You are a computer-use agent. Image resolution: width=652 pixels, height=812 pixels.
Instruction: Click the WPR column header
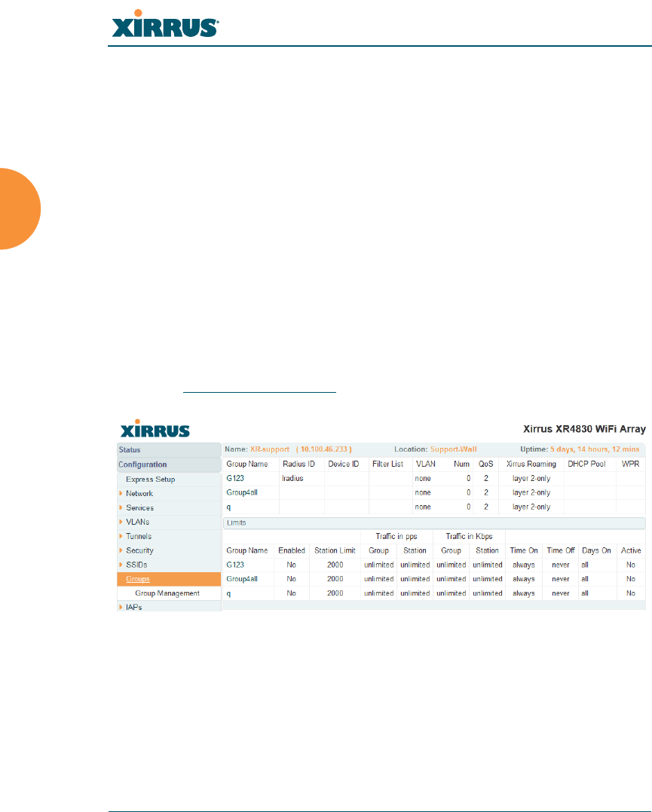tap(630, 464)
